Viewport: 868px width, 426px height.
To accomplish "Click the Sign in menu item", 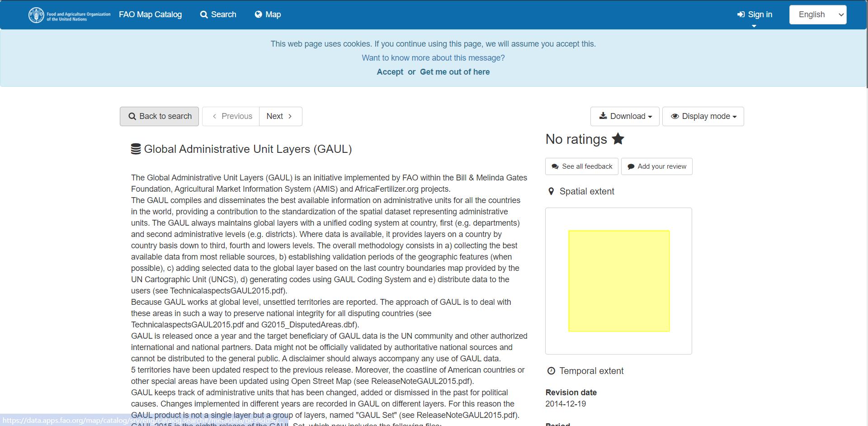I will [x=755, y=14].
